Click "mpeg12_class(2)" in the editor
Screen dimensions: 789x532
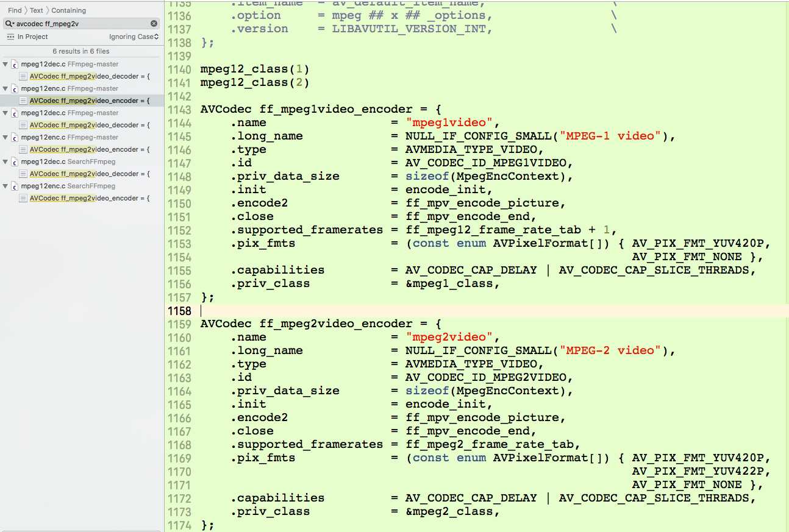click(255, 83)
